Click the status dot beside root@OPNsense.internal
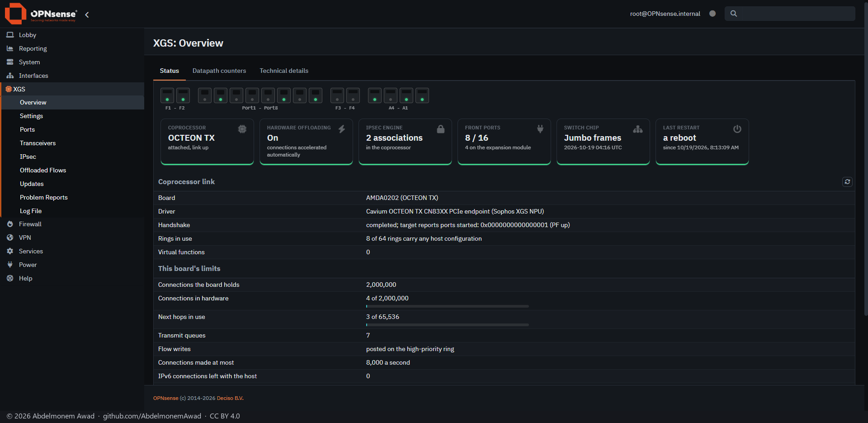The height and width of the screenshot is (423, 868). click(712, 14)
